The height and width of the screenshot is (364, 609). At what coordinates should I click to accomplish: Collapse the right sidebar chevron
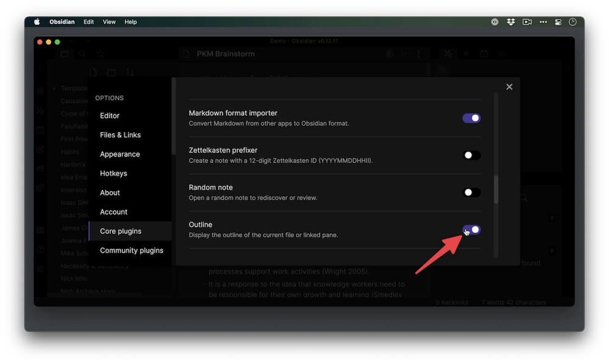coord(568,68)
